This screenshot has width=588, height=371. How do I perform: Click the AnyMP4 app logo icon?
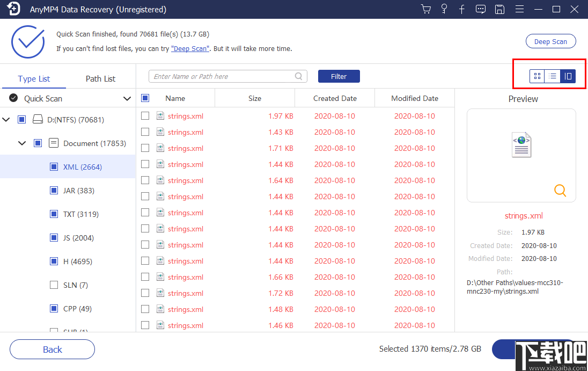point(13,8)
